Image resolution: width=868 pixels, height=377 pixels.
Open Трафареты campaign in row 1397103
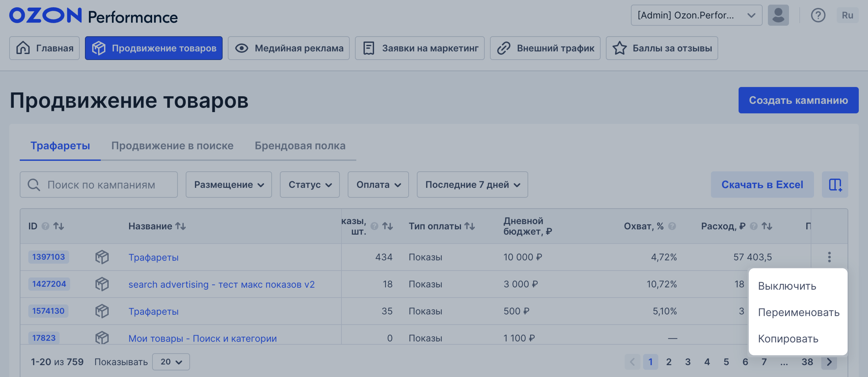[153, 257]
